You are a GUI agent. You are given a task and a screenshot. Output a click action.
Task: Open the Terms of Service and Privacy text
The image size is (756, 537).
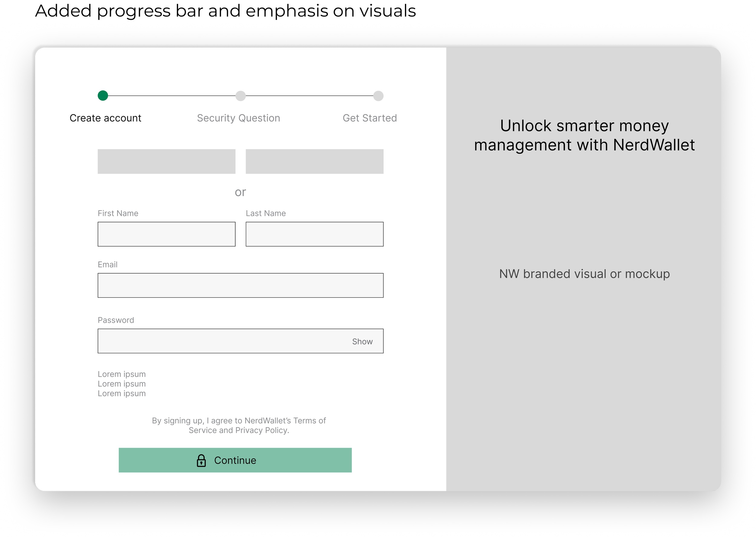(239, 425)
